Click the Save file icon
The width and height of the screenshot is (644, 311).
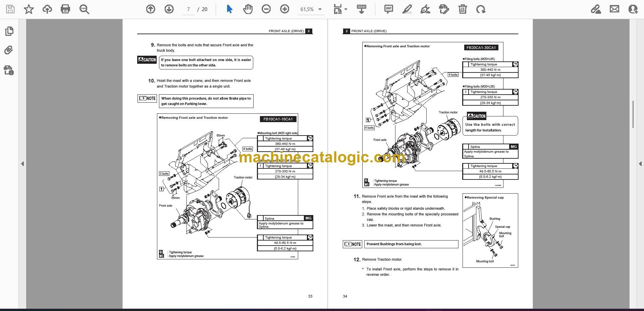pyautogui.click(x=10, y=9)
